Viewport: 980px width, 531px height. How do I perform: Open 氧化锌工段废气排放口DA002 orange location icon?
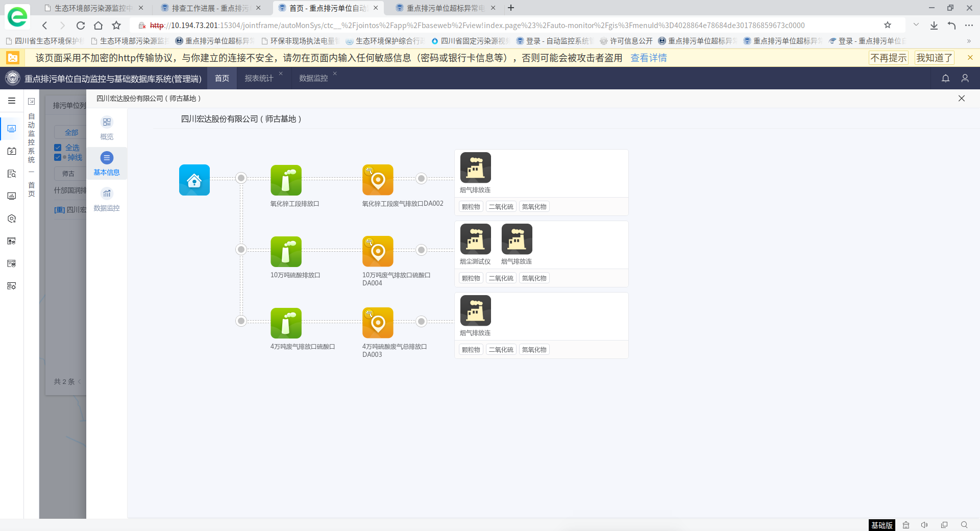pos(378,180)
